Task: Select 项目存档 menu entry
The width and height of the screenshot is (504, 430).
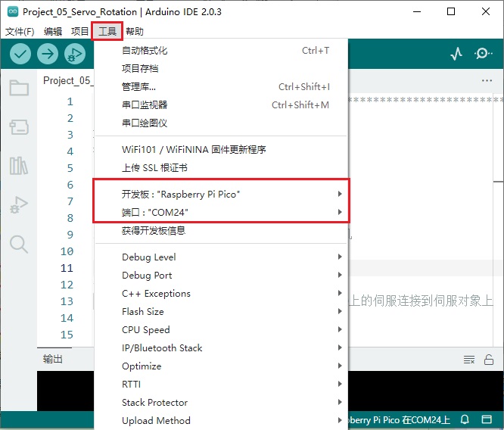Action: (222, 68)
